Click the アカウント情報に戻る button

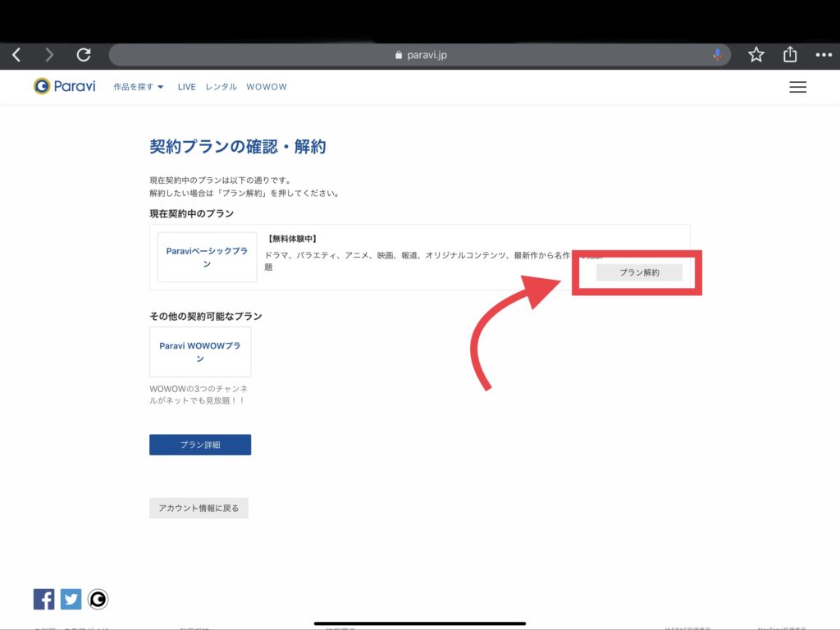(x=199, y=508)
